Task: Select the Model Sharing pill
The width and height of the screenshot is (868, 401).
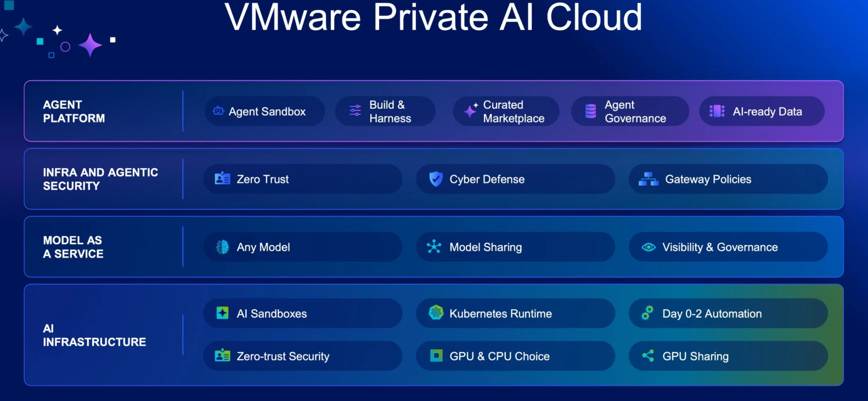Action: click(515, 247)
